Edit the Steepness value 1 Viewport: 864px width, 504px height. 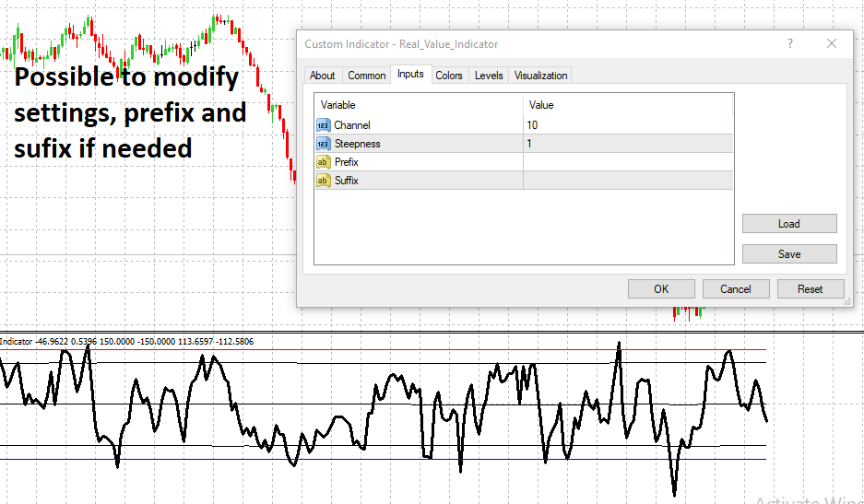[628, 144]
